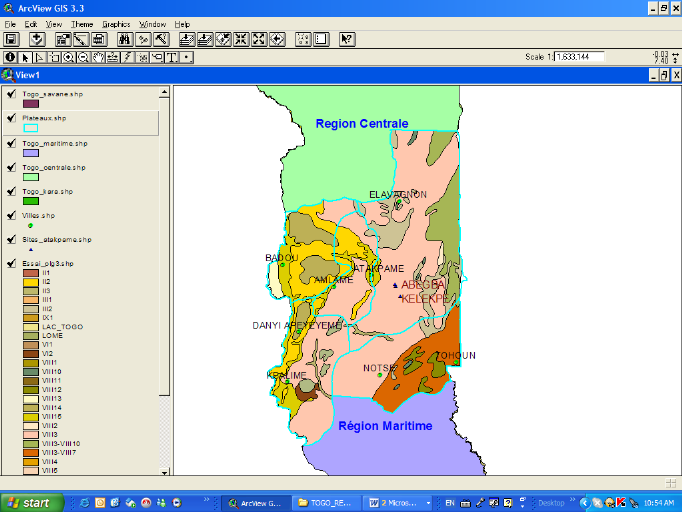Open Find with the binoculars icon

click(125, 39)
